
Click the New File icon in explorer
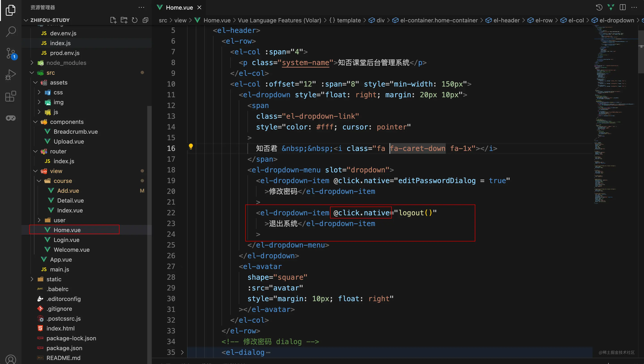113,20
